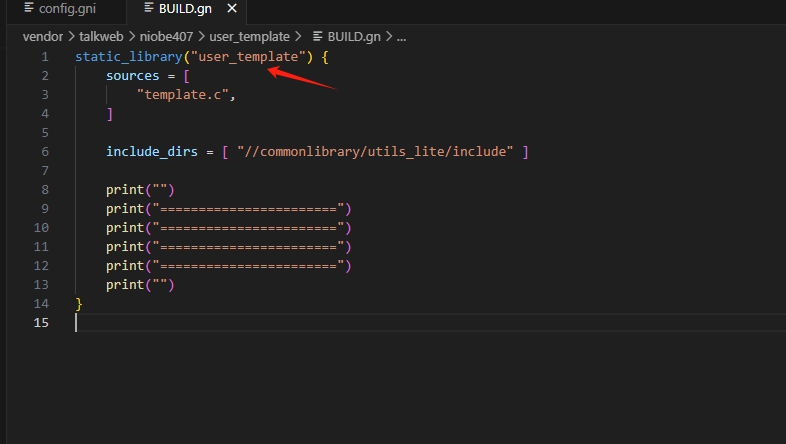The image size is (786, 444).
Task: Click line number 1 in the gutter
Action: 44,57
